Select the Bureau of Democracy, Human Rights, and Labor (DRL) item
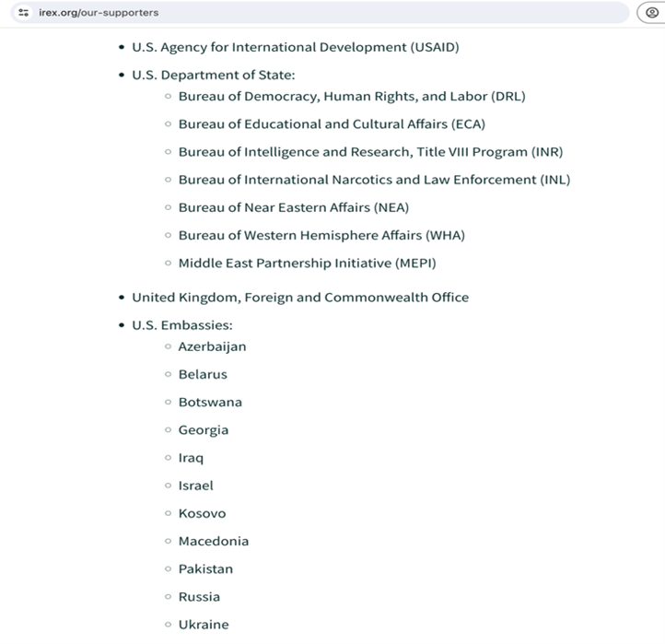The image size is (665, 644). [x=352, y=97]
